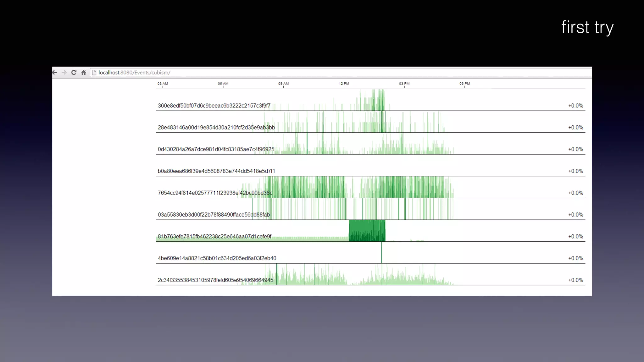Select metric row starting with 0d430284a26a

(x=216, y=149)
